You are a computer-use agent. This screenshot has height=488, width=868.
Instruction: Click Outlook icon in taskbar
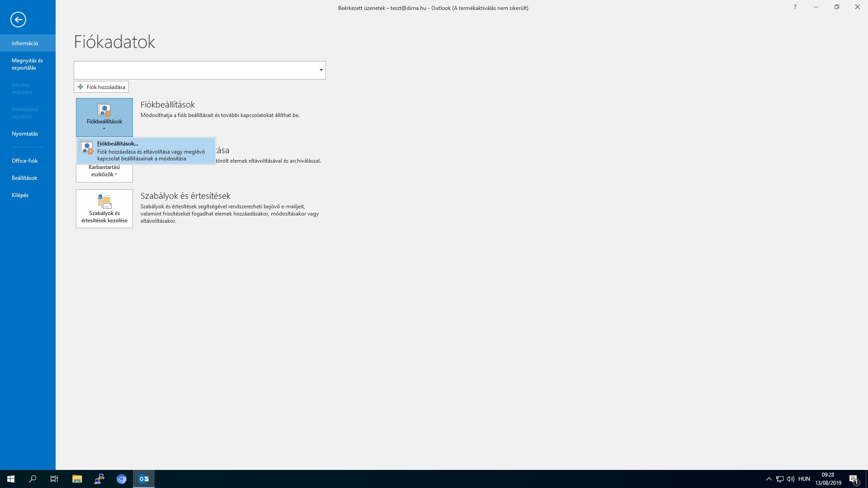point(144,479)
